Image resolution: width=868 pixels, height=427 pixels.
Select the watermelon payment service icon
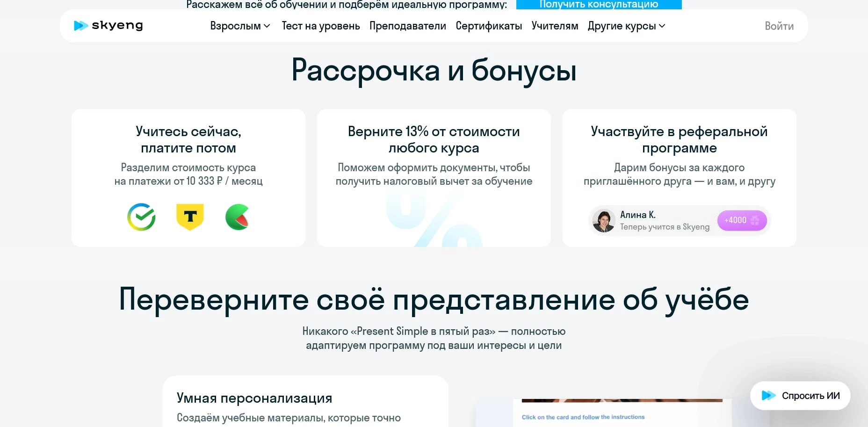point(237,217)
